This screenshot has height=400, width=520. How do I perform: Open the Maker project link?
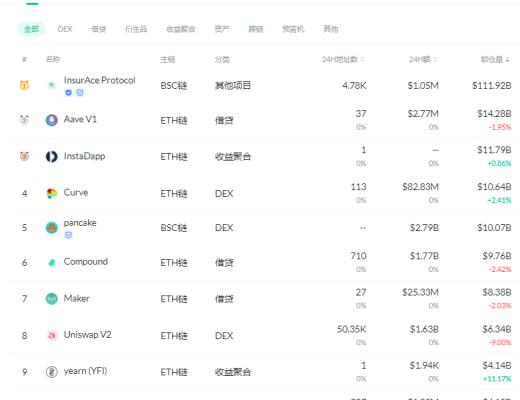77,298
